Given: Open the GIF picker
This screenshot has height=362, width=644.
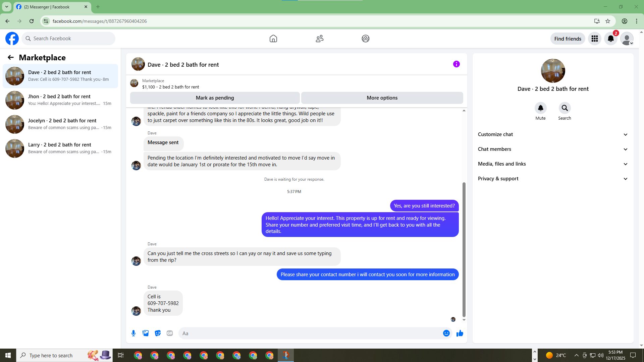Looking at the screenshot, I should point(170,333).
